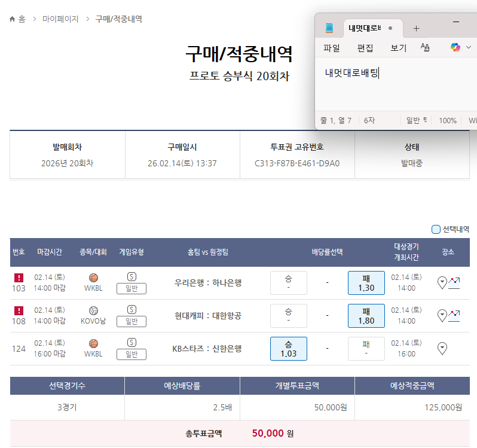Select 승 1.03 odds for KB스타즈 match
The height and width of the screenshot is (448, 477).
pyautogui.click(x=288, y=349)
